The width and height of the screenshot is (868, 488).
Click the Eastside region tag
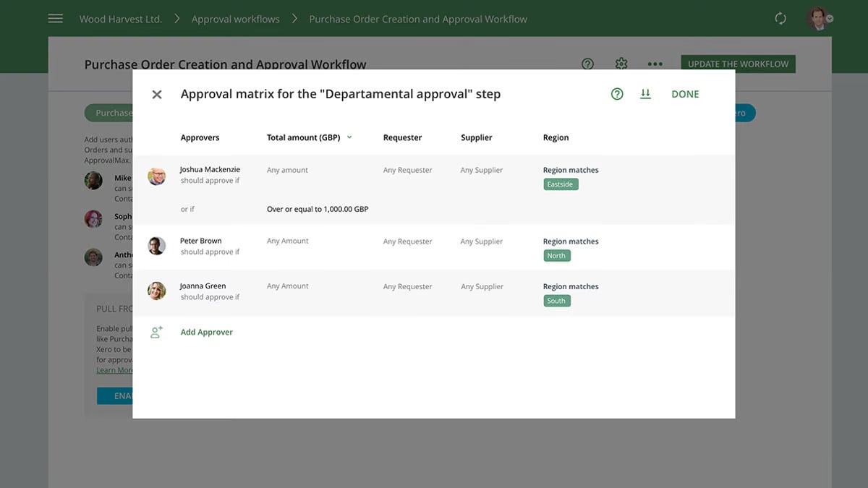[x=561, y=184]
